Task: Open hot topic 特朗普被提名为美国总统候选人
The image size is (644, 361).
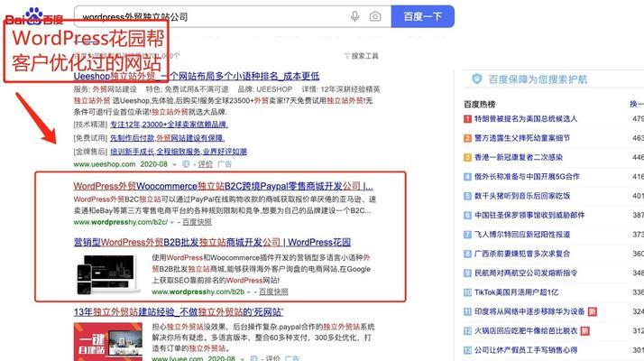Action: pos(526,119)
